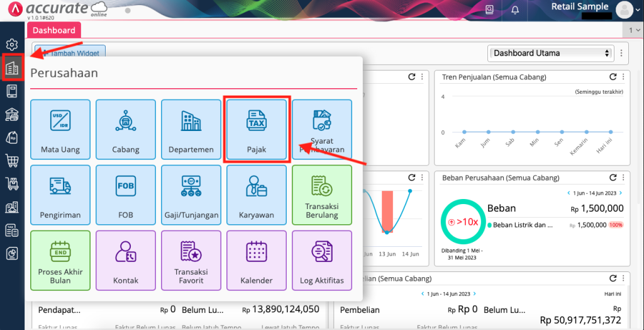Screen dimensions: 644x330
Task: Open the settings gear in sidebar
Action: pyautogui.click(x=12, y=45)
